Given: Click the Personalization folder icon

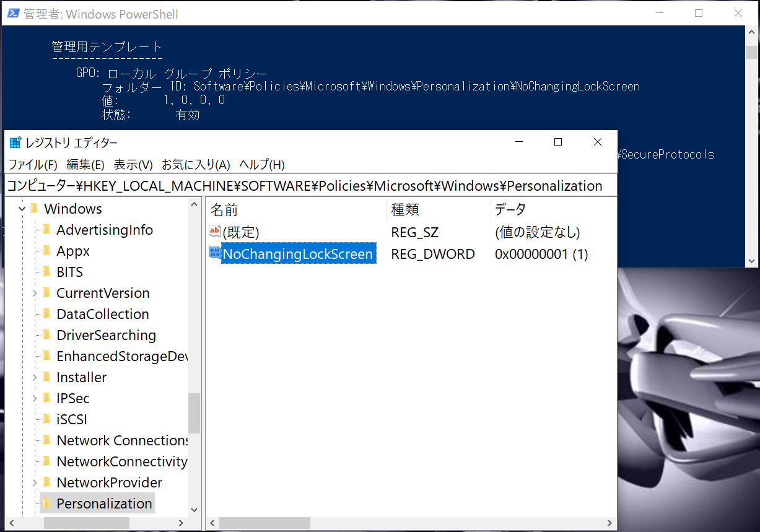Looking at the screenshot, I should [47, 504].
